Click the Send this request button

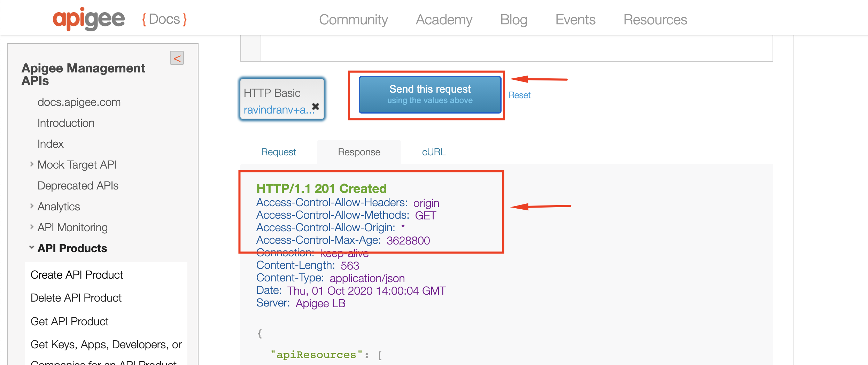tap(430, 95)
